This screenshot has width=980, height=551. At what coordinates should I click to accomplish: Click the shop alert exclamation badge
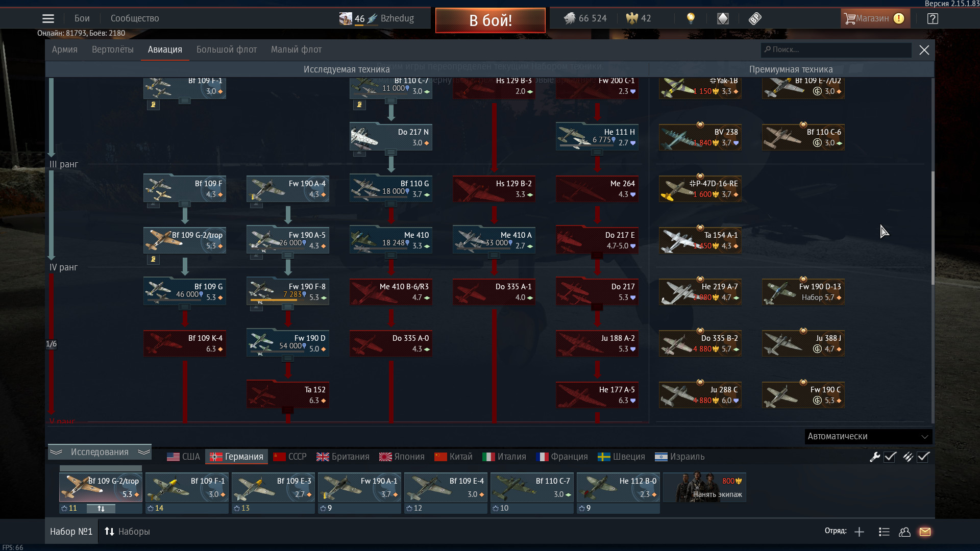click(x=899, y=18)
